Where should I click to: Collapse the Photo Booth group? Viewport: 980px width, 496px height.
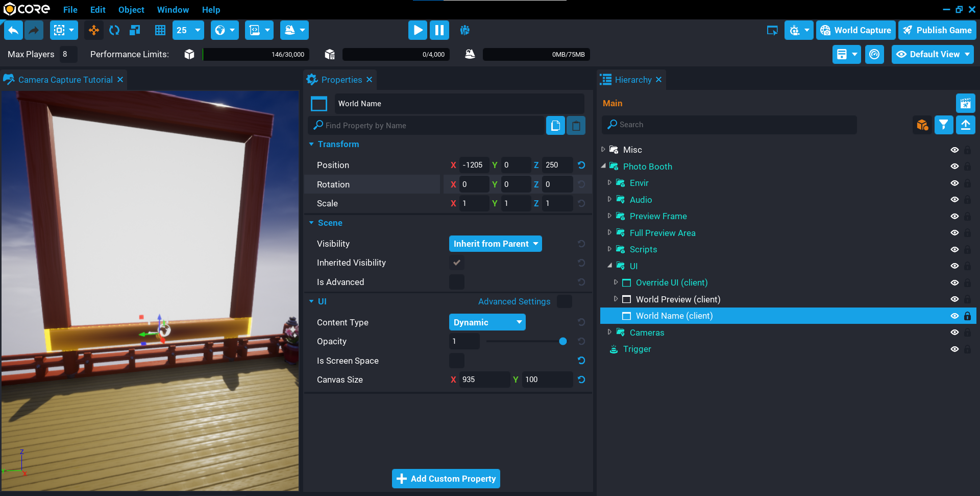(x=604, y=166)
